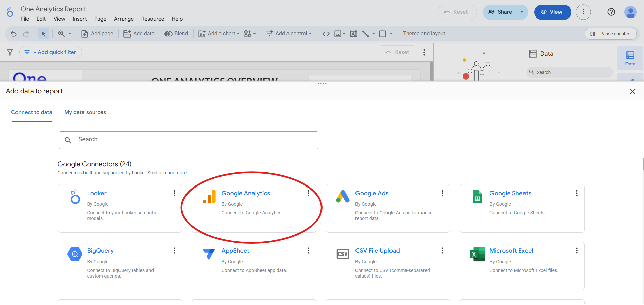
Task: Click the filter bar Reset button
Action: click(x=398, y=52)
